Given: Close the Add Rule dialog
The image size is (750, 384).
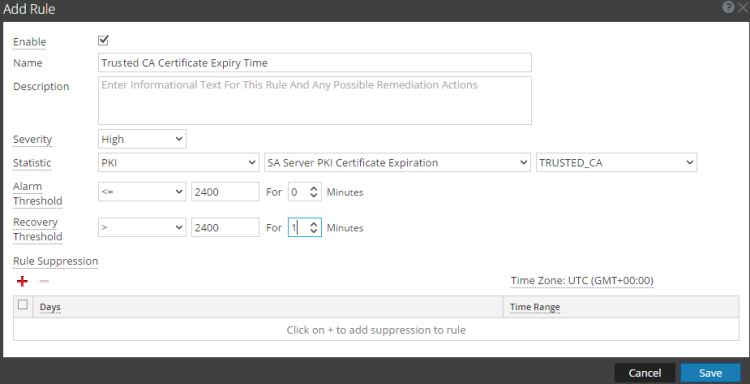Looking at the screenshot, I should coord(743,7).
